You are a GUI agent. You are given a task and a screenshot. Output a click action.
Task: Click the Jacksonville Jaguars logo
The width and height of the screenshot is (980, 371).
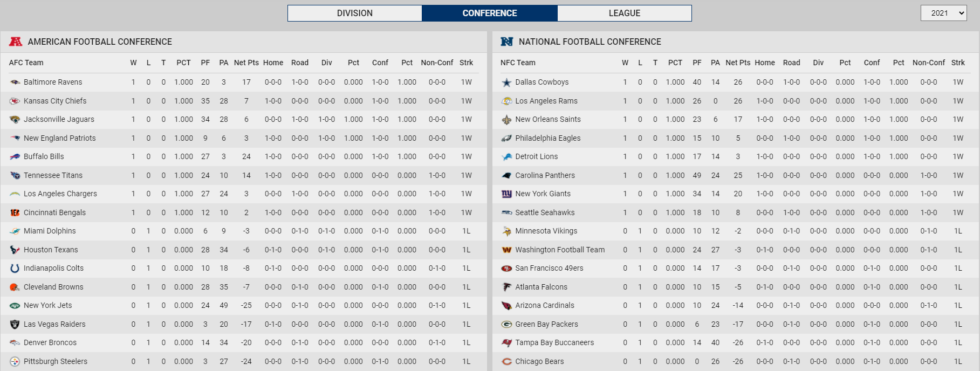15,120
